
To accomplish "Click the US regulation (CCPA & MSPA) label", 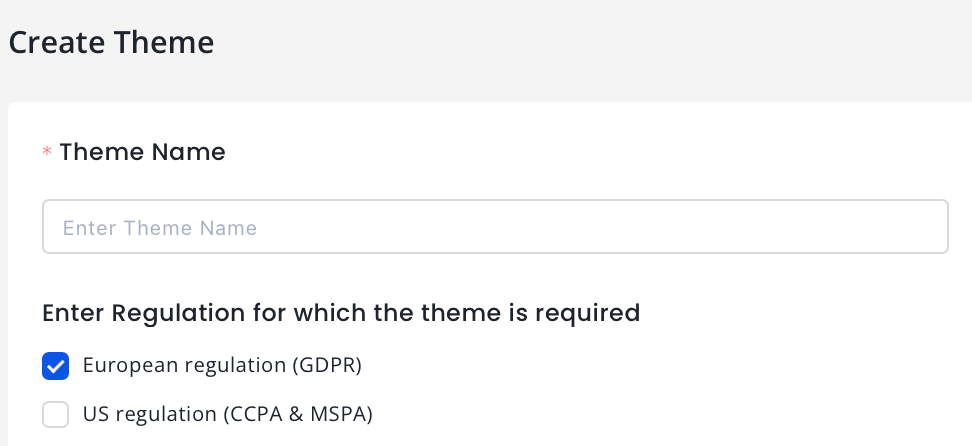I will pos(227,414).
